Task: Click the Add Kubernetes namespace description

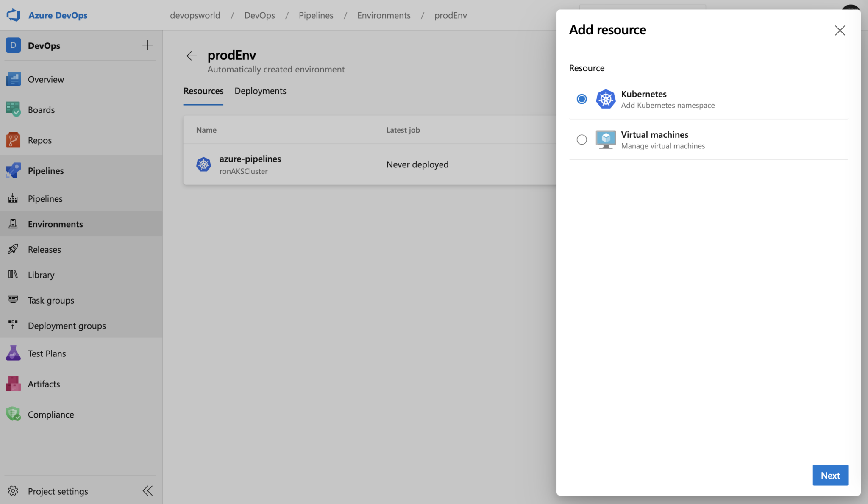Action: pos(668,105)
